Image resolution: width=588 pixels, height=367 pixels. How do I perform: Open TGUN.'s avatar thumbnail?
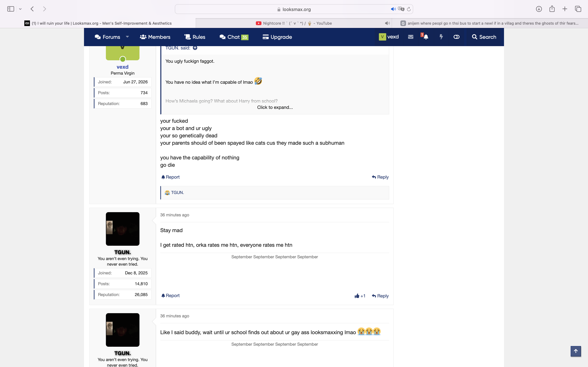(122, 229)
